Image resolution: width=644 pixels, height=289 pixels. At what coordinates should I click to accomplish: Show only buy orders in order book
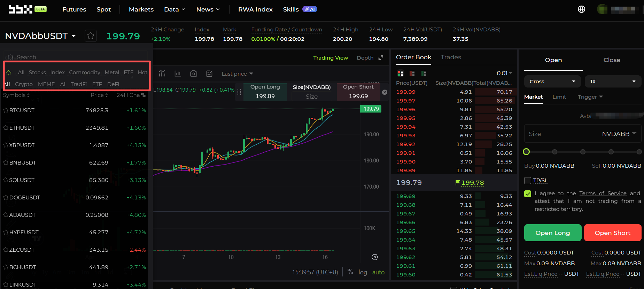pos(424,73)
